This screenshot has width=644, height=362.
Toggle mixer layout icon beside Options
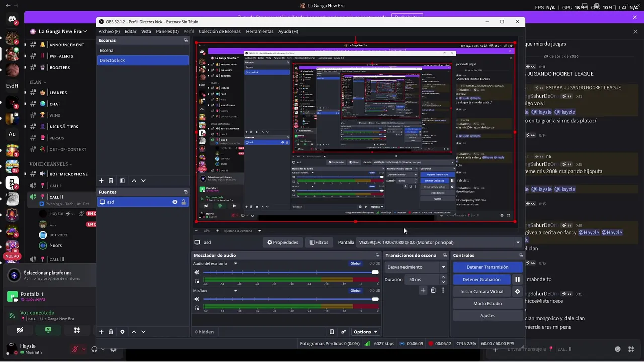(x=332, y=332)
